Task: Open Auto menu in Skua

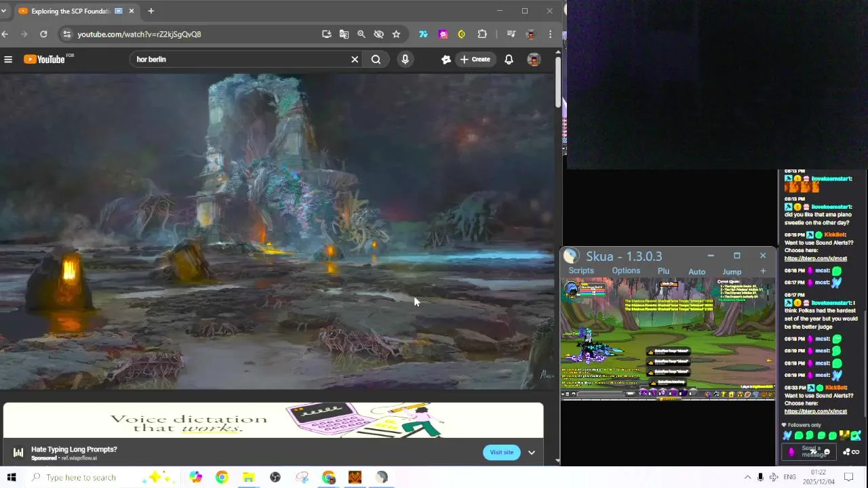Action: pos(697,272)
